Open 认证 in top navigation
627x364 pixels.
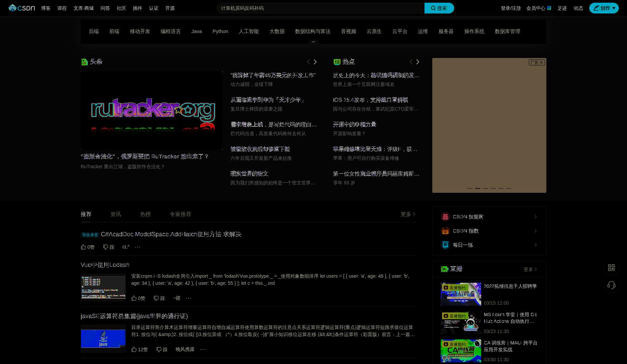(154, 8)
